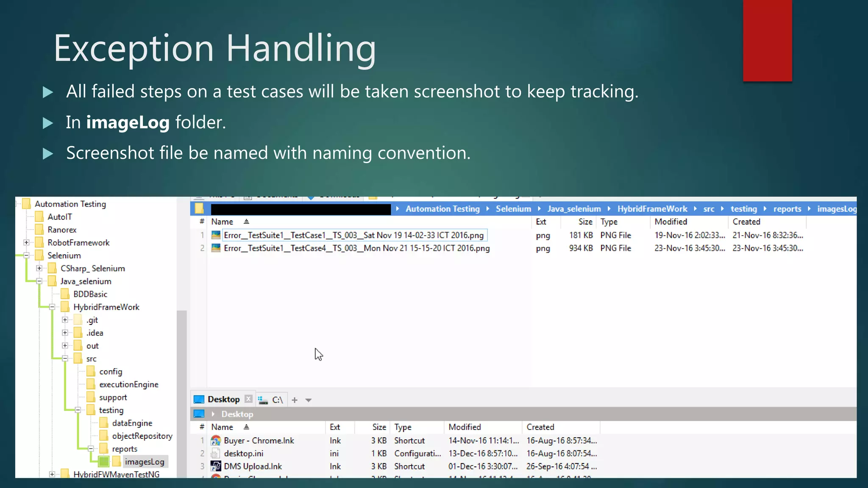Close the Desktop tab

tap(248, 399)
